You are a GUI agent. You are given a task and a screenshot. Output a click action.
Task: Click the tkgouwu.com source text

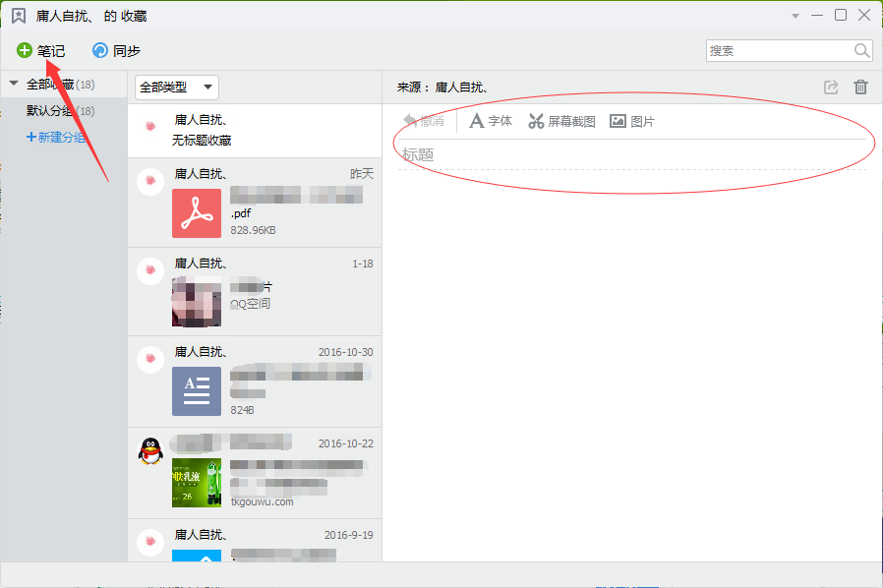[262, 501]
